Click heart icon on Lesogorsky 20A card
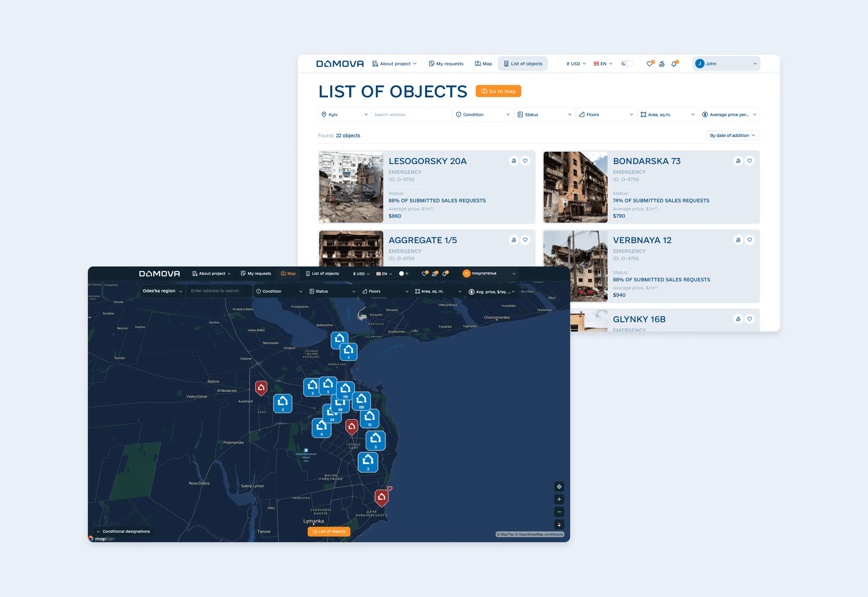 point(525,161)
